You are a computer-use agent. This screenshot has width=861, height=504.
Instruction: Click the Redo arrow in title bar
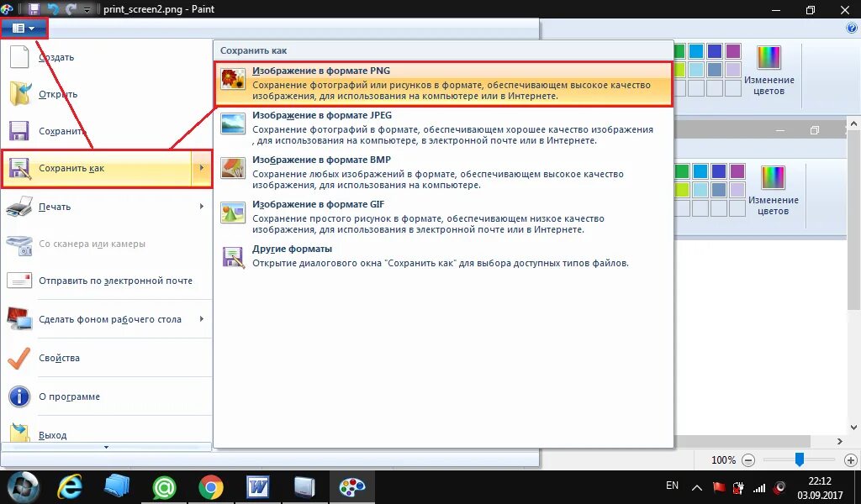coord(71,9)
